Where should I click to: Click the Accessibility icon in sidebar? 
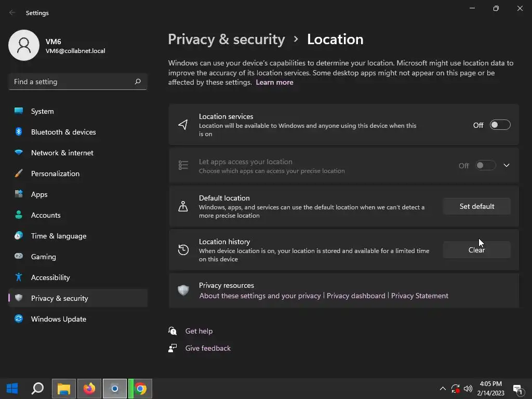coord(19,277)
